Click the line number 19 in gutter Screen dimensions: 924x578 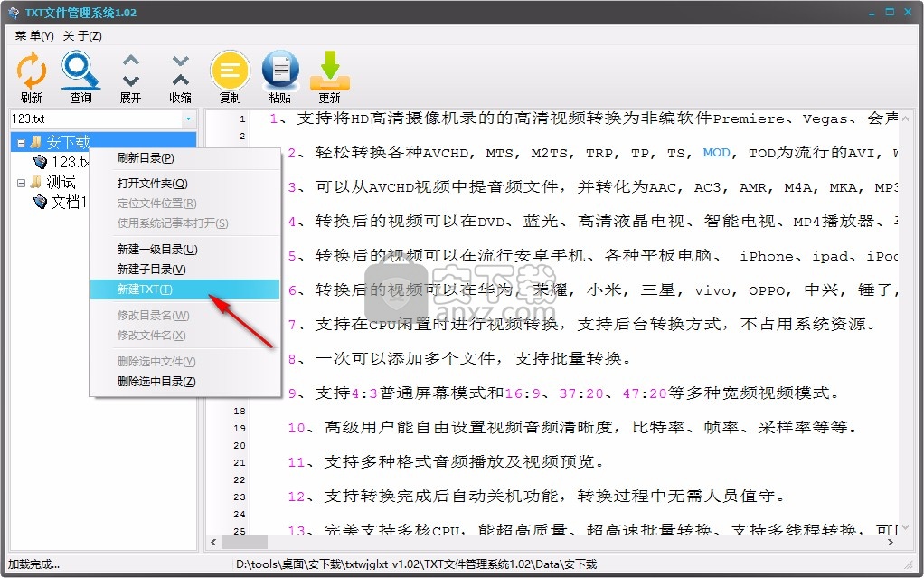(239, 428)
